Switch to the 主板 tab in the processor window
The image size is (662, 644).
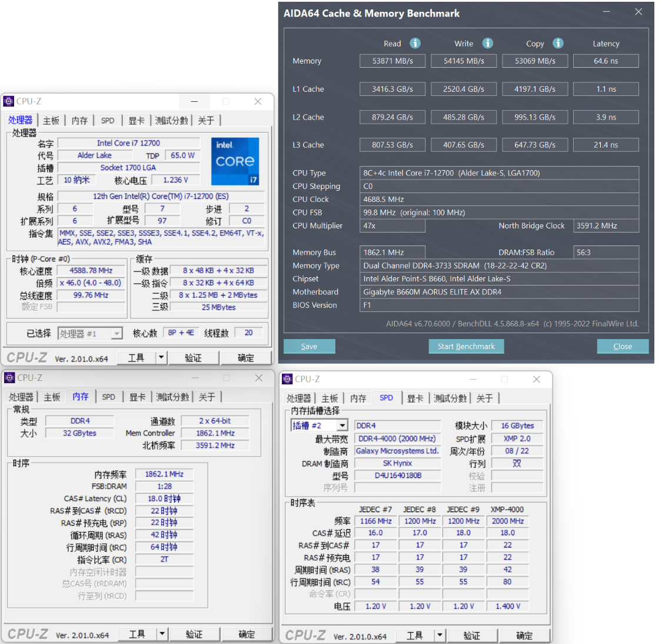[x=52, y=121]
